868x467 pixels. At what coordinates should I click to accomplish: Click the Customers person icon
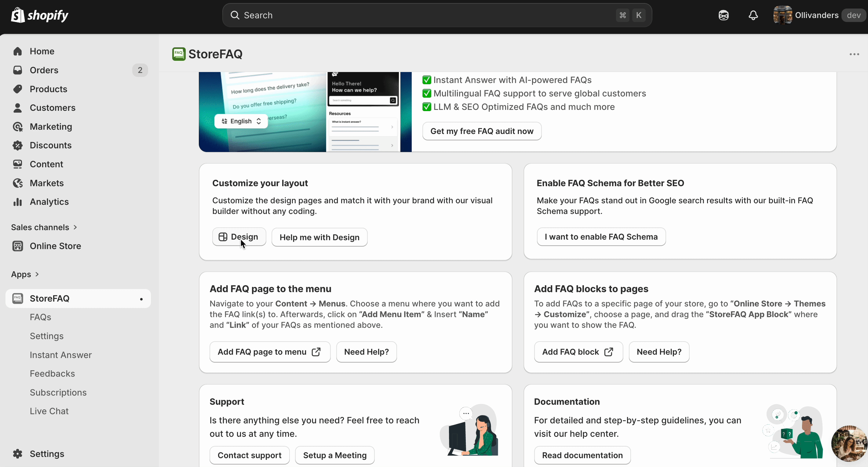pos(17,108)
